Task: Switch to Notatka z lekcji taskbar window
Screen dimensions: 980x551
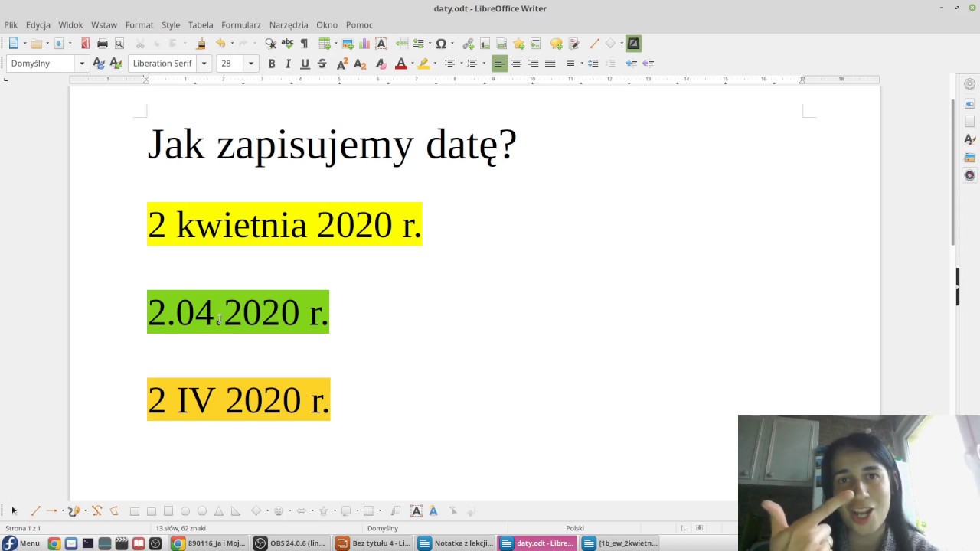Action: (456, 543)
